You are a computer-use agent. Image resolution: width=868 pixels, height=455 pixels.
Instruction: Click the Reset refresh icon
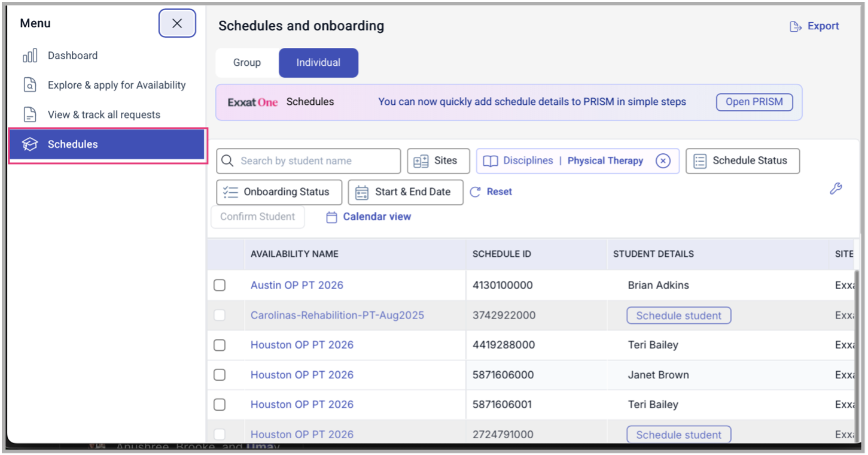475,191
